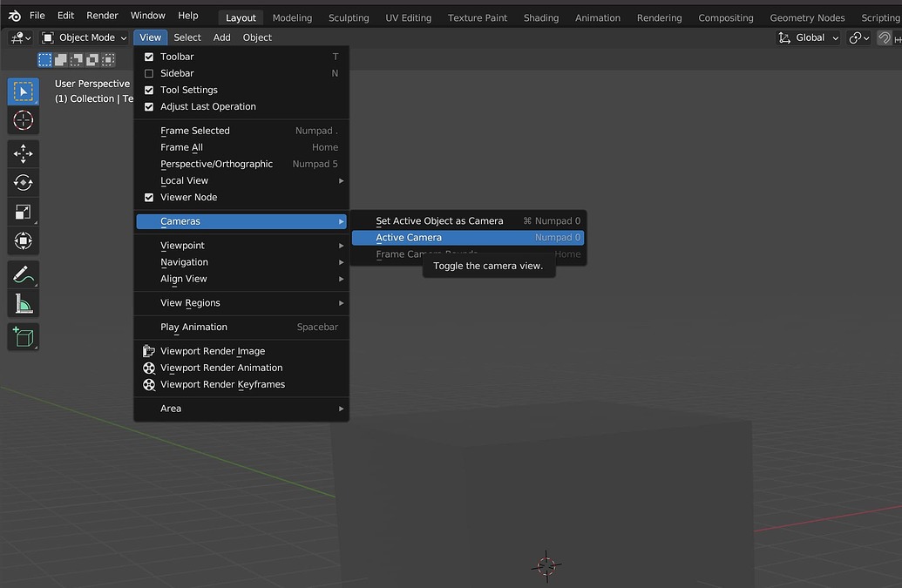Expand the Local View submenu
The width and height of the screenshot is (902, 588).
(x=241, y=180)
